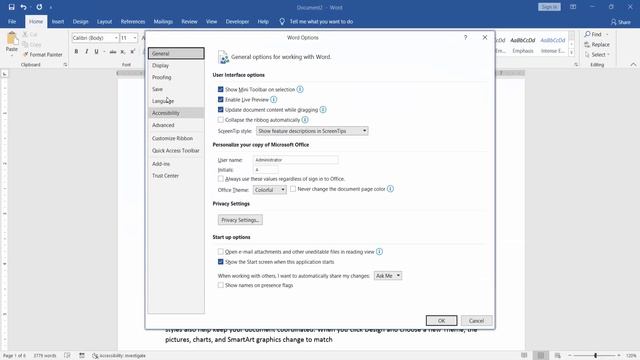Select Customize Ribbon in sidebar
The height and width of the screenshot is (360, 640).
pyautogui.click(x=176, y=138)
